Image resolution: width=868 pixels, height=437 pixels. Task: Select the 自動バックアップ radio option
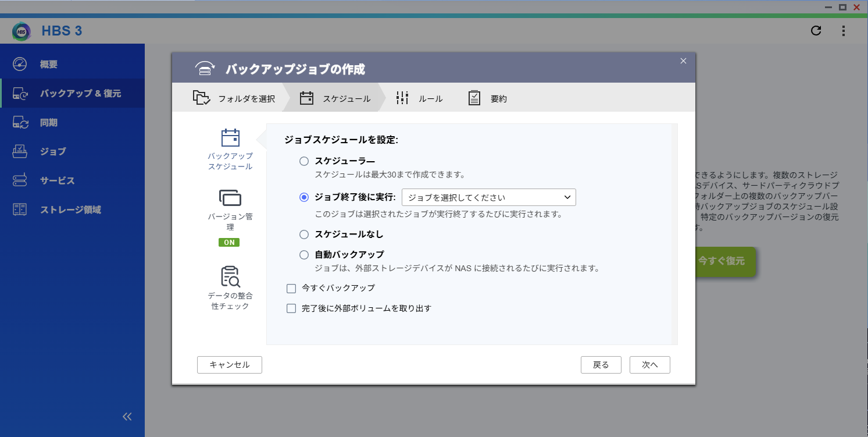303,255
